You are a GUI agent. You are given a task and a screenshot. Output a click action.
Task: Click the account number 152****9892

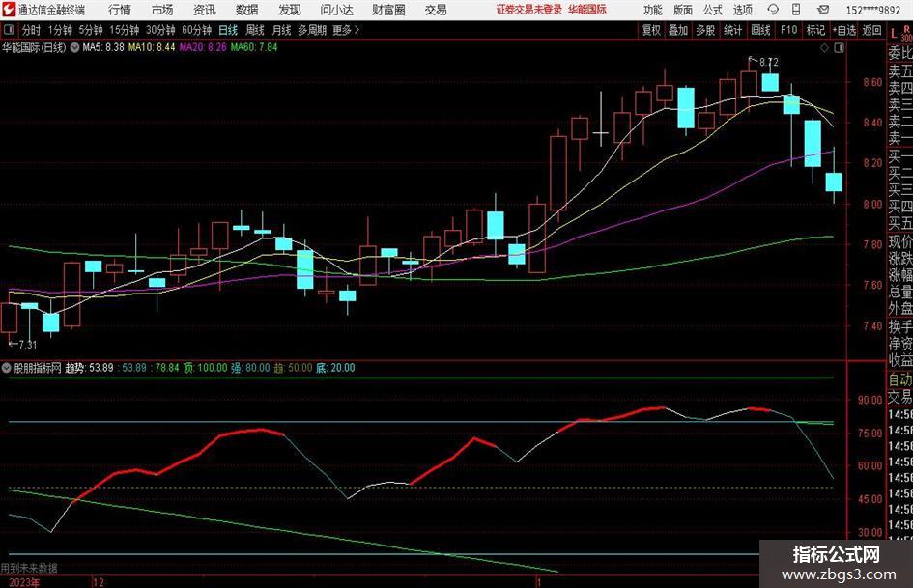pos(872,10)
